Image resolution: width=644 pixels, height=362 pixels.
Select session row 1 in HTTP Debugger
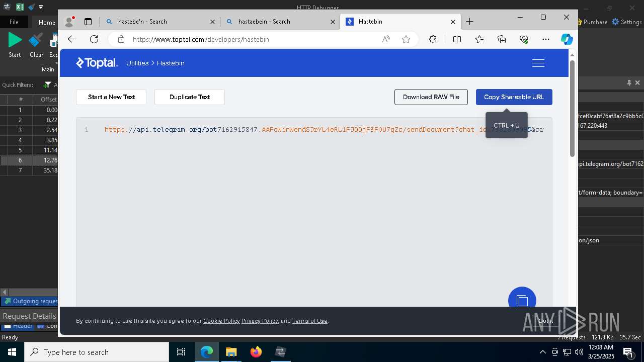(x=29, y=110)
